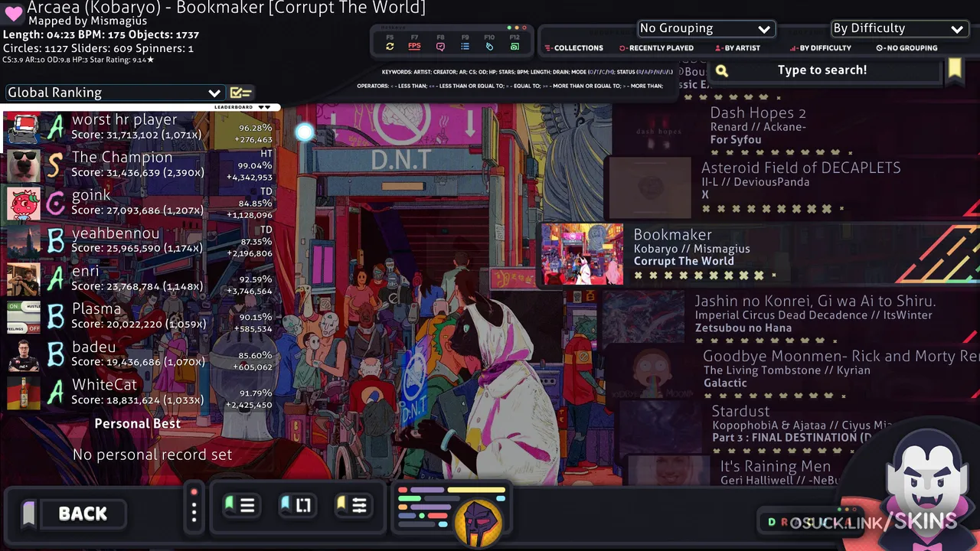Screen dimensions: 980x551
Task: Open the No Grouping dropdown
Action: tap(706, 28)
